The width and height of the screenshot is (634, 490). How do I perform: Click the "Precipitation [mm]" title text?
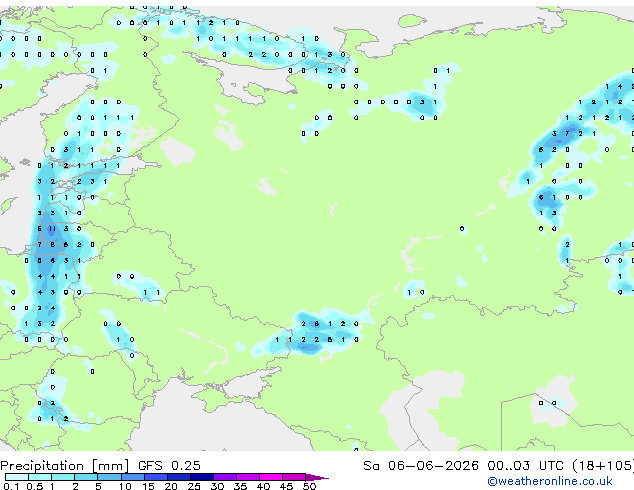coord(64,466)
